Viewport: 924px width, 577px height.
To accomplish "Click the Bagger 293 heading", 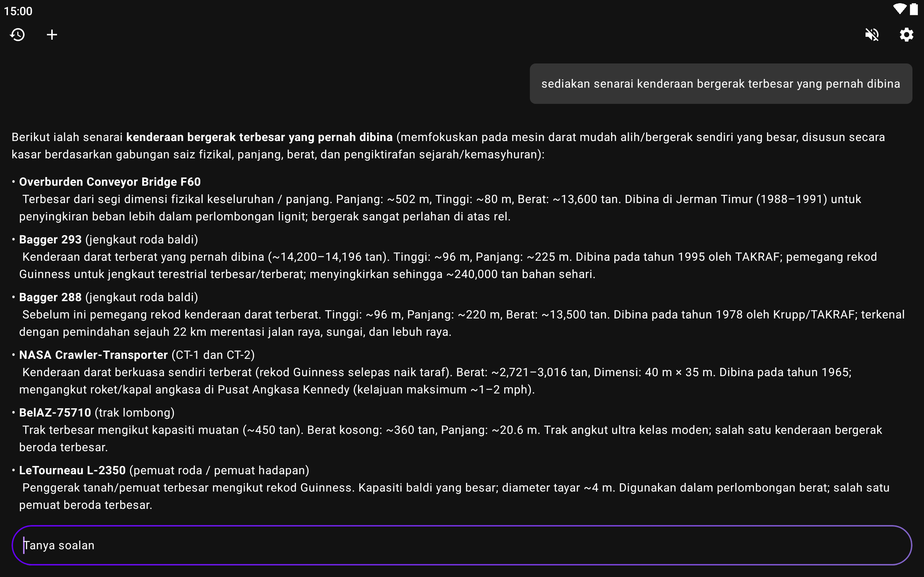I will coord(51,239).
